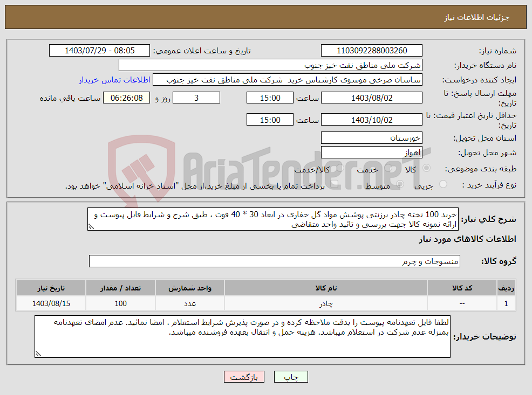Click the delivery city اهواز field
The width and height of the screenshot is (532, 395).
372,152
